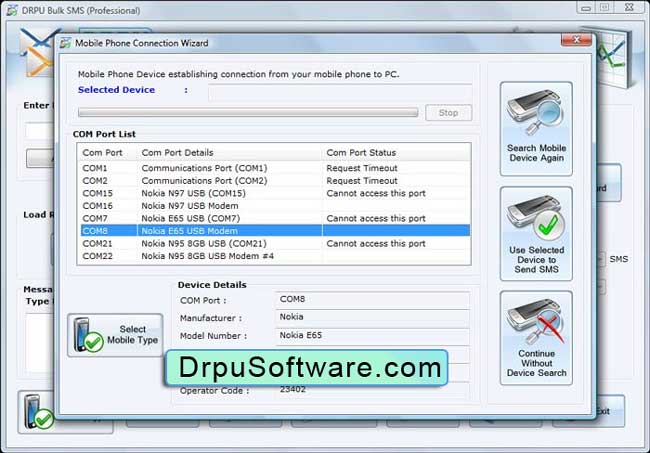Close the Mobile Phone Connection Wizard

click(x=576, y=40)
